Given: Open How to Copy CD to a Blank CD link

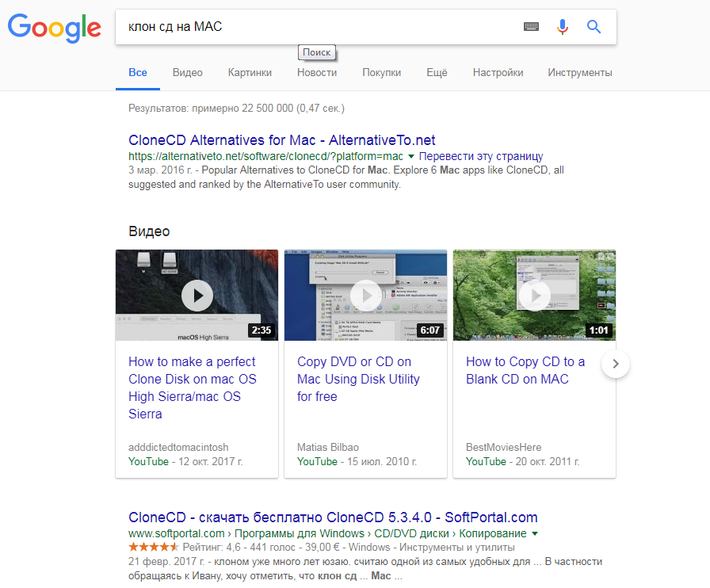Looking at the screenshot, I should tap(525, 370).
